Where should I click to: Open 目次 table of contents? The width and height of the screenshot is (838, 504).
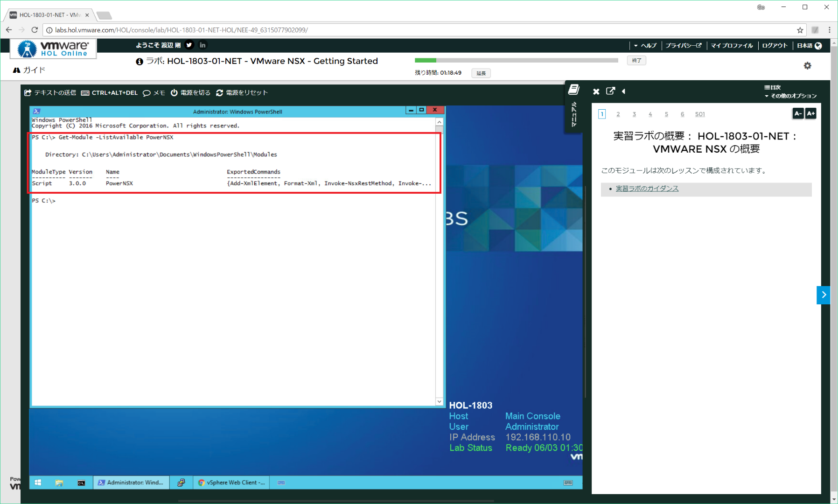[x=773, y=87]
